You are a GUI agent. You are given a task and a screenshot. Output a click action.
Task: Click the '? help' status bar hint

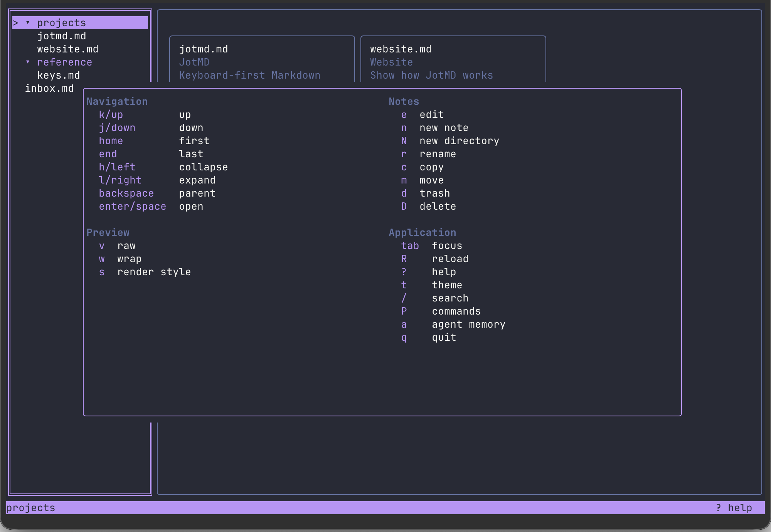[734, 508]
